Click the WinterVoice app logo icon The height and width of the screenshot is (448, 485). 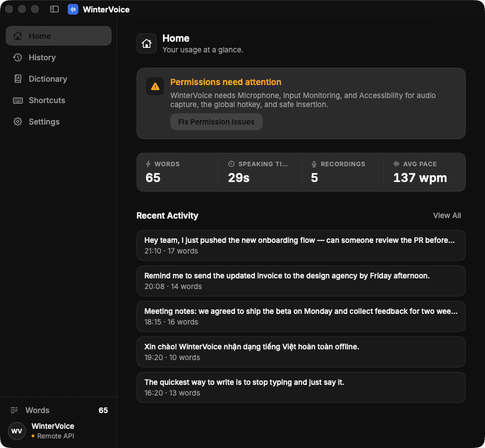[x=73, y=9]
